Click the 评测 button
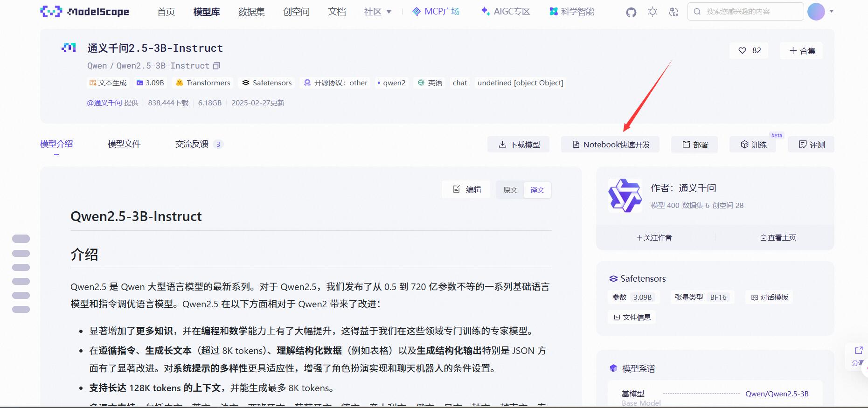868x408 pixels. [811, 145]
